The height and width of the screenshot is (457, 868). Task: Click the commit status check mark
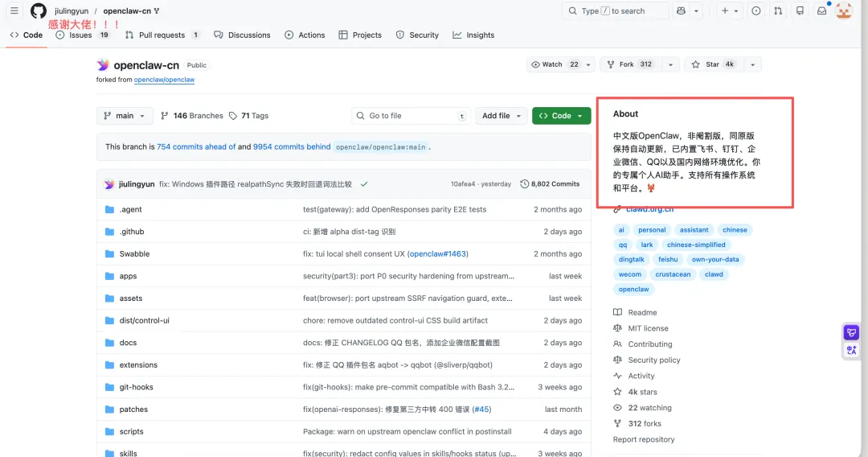click(x=364, y=184)
